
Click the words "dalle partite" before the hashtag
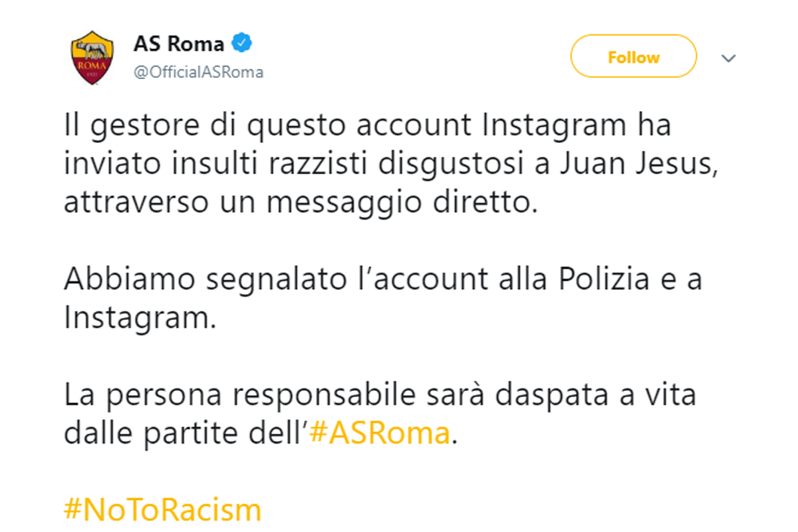141,434
